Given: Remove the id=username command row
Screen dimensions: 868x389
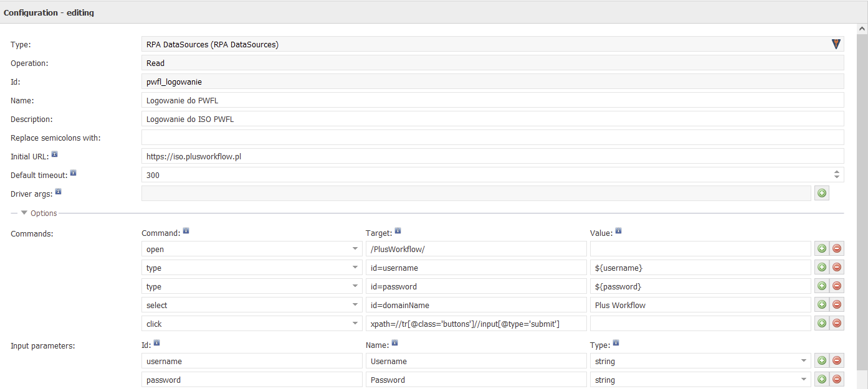Looking at the screenshot, I should (x=837, y=268).
